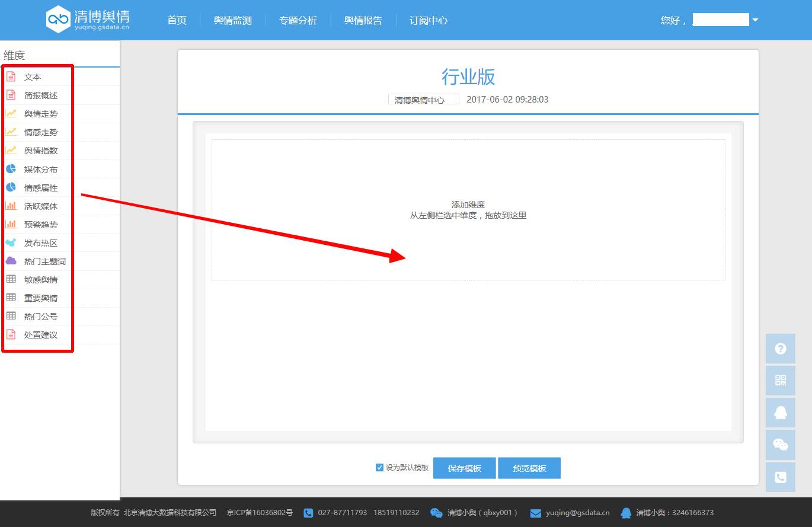Click the 情感走势 line chart icon
Screen dimensions: 812x527
[x=11, y=132]
